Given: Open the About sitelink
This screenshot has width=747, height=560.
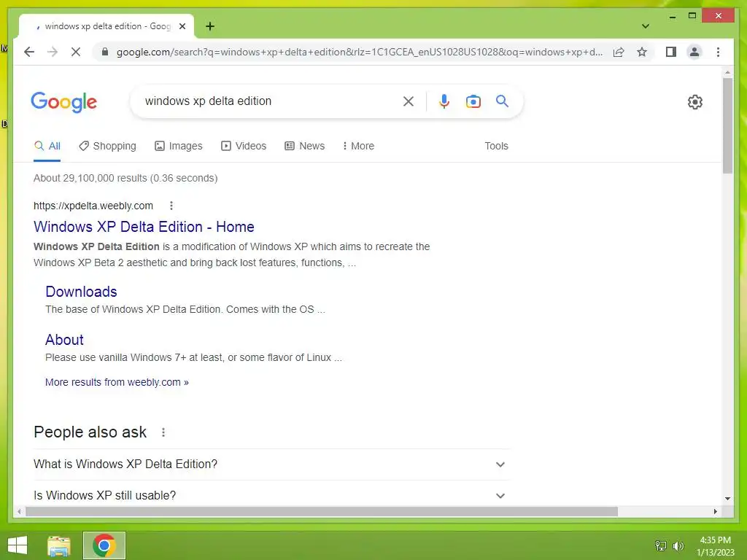Looking at the screenshot, I should [64, 340].
